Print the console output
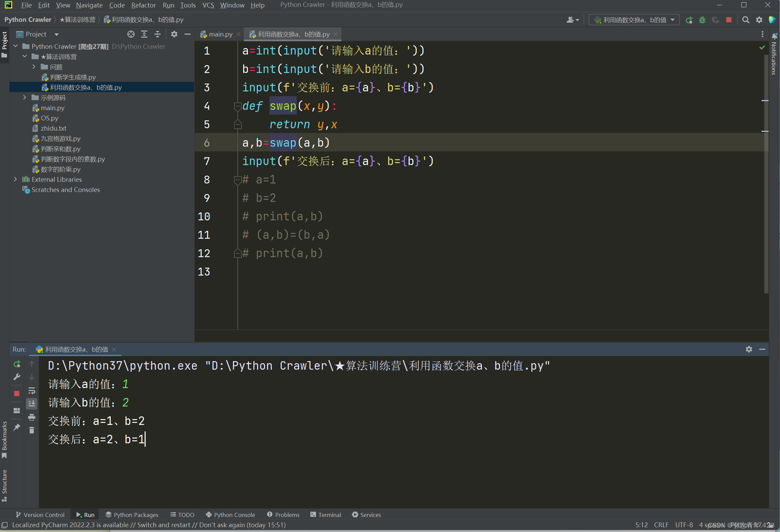The width and height of the screenshot is (780, 532). (32, 417)
